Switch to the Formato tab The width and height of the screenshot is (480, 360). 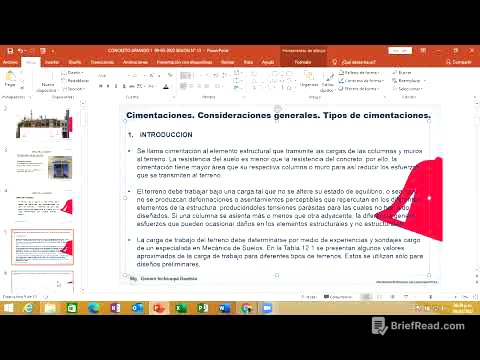tap(303, 62)
